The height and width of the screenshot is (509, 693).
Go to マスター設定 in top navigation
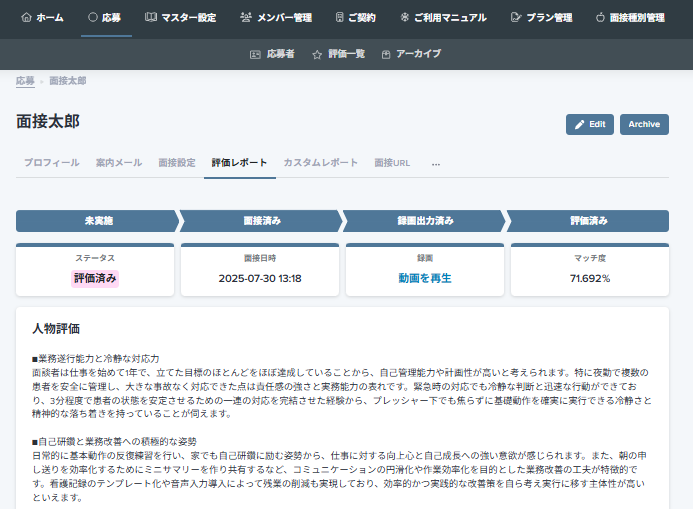coord(181,18)
